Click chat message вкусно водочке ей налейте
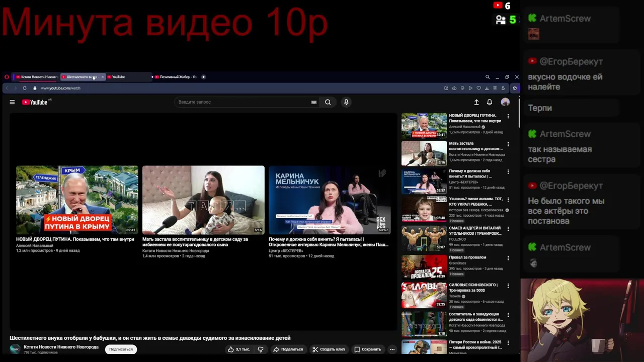 [565, 82]
